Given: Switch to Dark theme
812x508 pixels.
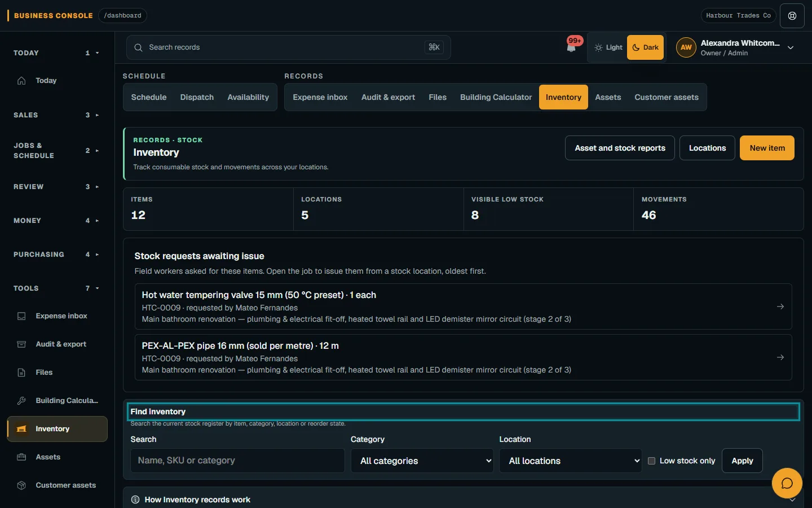Looking at the screenshot, I should coord(646,47).
